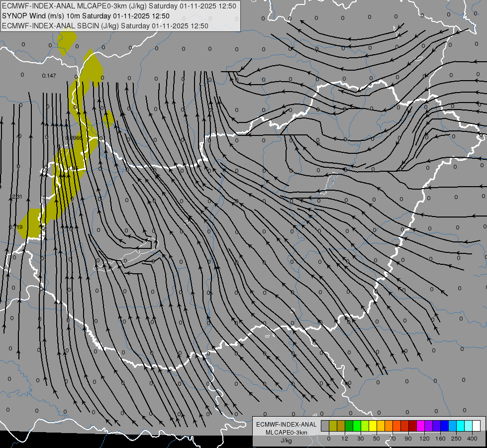Click legend scale value 250
The image size is (487, 448).
pos(456,439)
